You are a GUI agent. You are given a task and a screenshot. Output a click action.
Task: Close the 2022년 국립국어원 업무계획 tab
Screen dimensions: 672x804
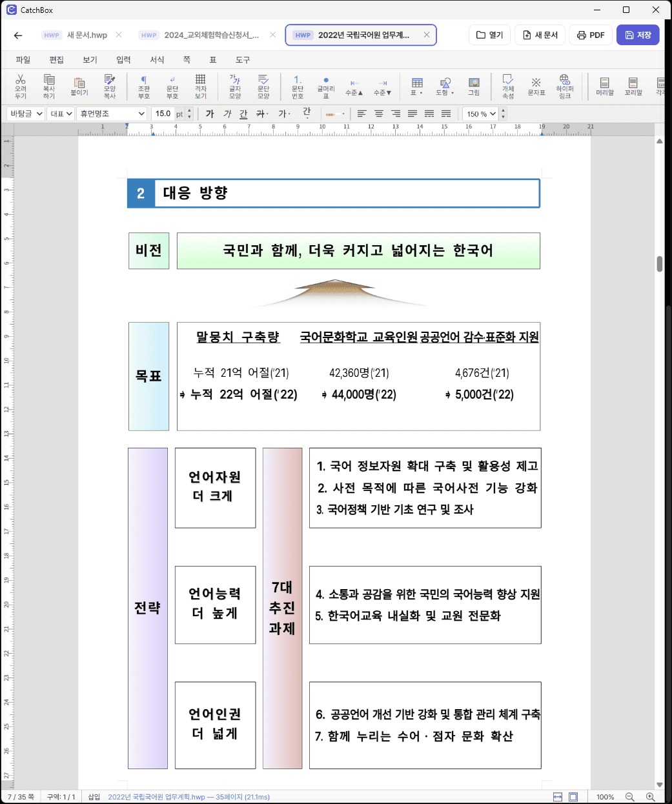coord(427,35)
